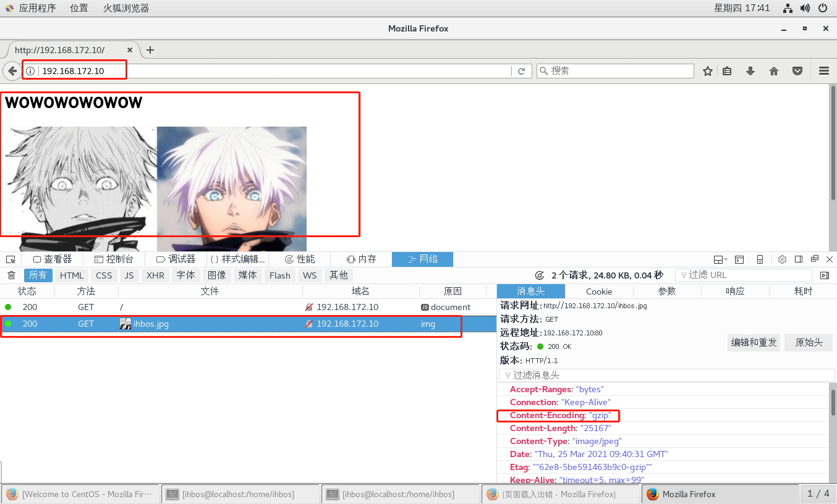This screenshot has height=504, width=837.
Task: Toggle the 其他 other filter
Action: (338, 275)
